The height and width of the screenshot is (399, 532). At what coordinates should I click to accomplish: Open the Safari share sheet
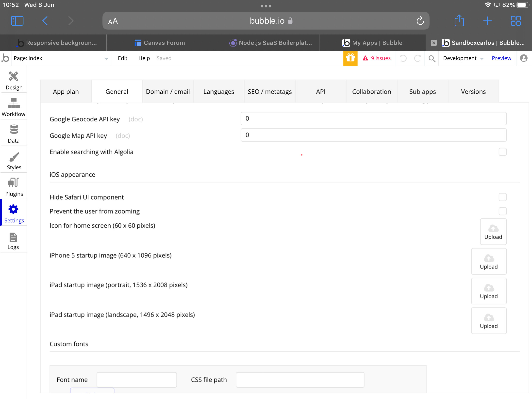tap(459, 21)
